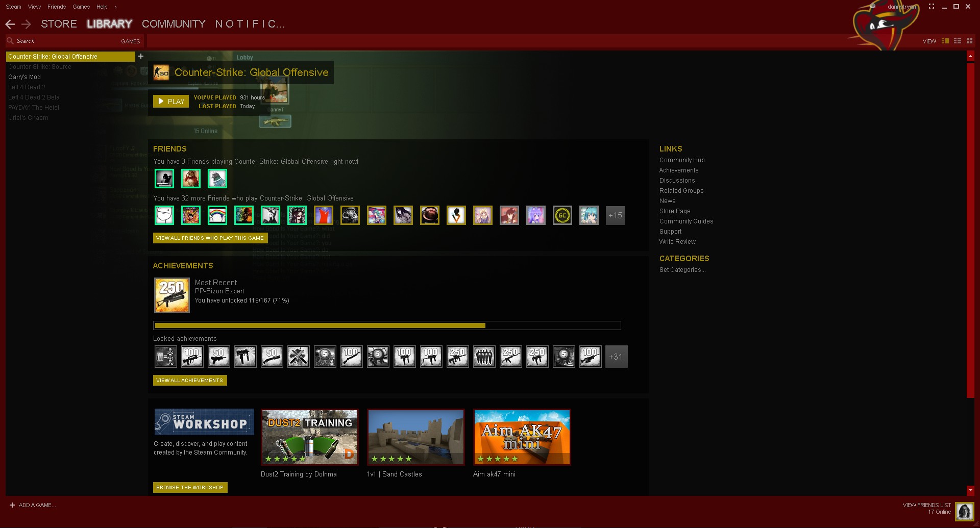This screenshot has width=980, height=528.
Task: Switch to grid view icon
Action: click(970, 41)
